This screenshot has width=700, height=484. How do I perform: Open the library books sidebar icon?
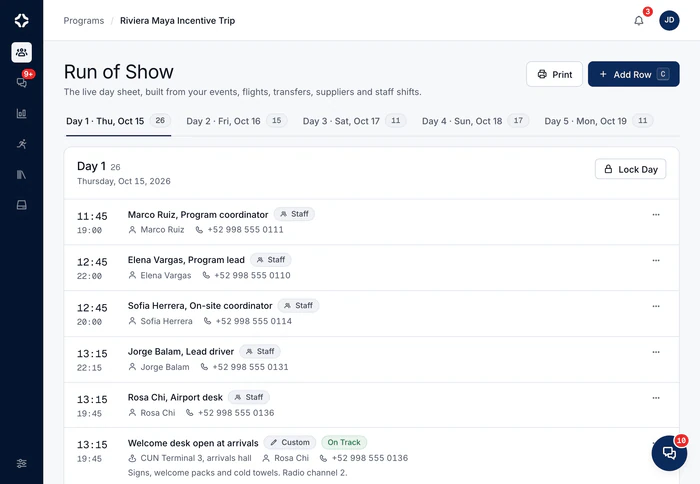[x=21, y=174]
